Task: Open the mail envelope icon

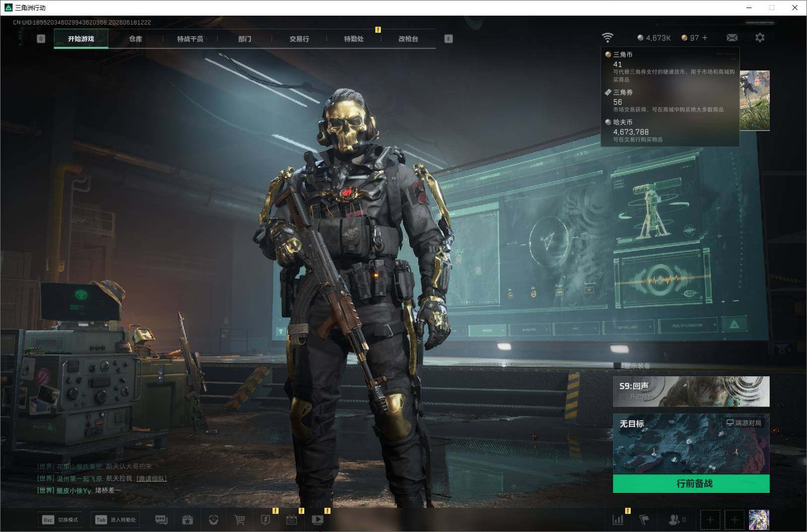Action: tap(732, 38)
